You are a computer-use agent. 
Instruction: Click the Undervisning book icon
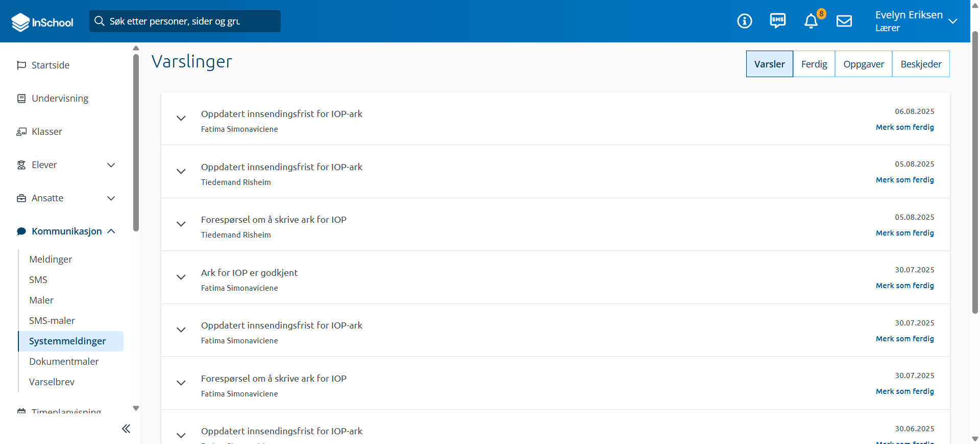tap(21, 99)
